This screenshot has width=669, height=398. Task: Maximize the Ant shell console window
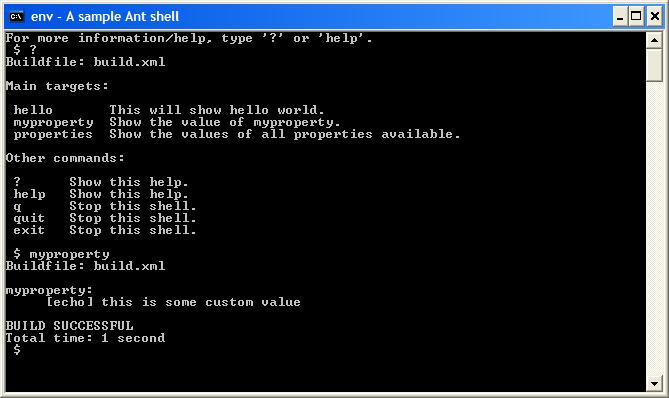click(x=636, y=16)
